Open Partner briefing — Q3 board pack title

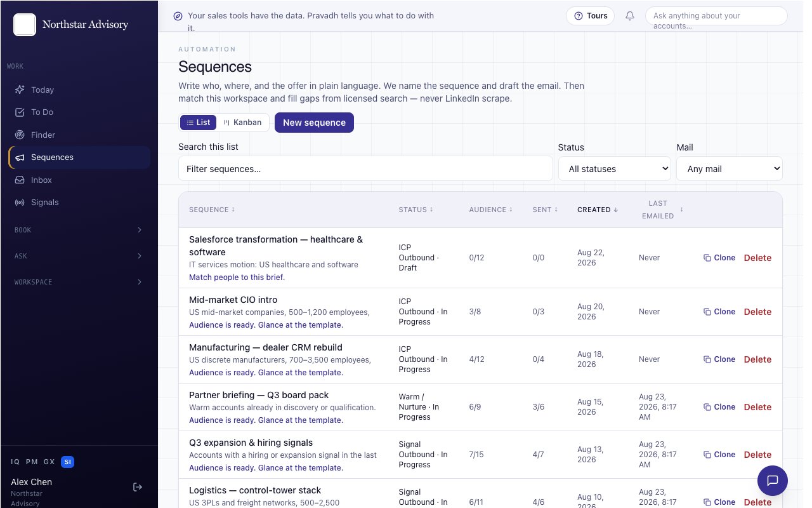(x=259, y=395)
